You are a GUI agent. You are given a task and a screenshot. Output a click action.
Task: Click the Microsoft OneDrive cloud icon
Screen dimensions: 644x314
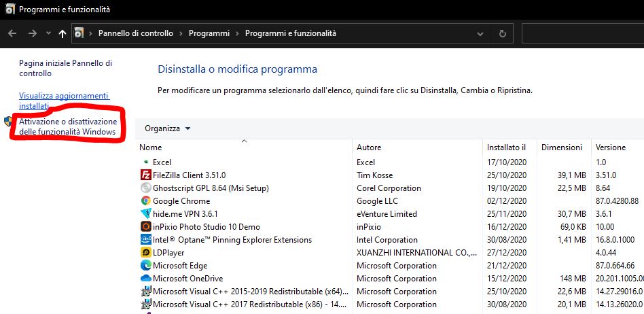[x=145, y=279]
